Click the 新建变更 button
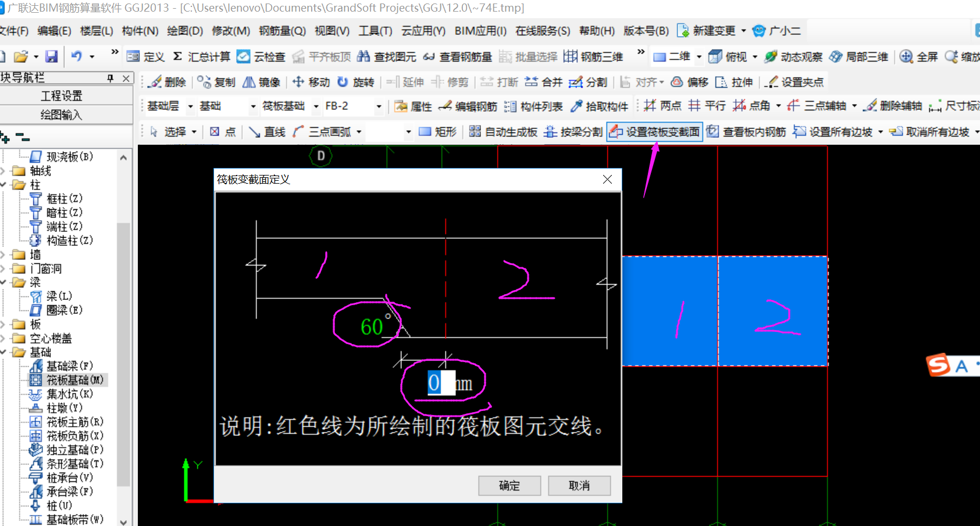Image resolution: width=980 pixels, height=526 pixels. pos(707,31)
